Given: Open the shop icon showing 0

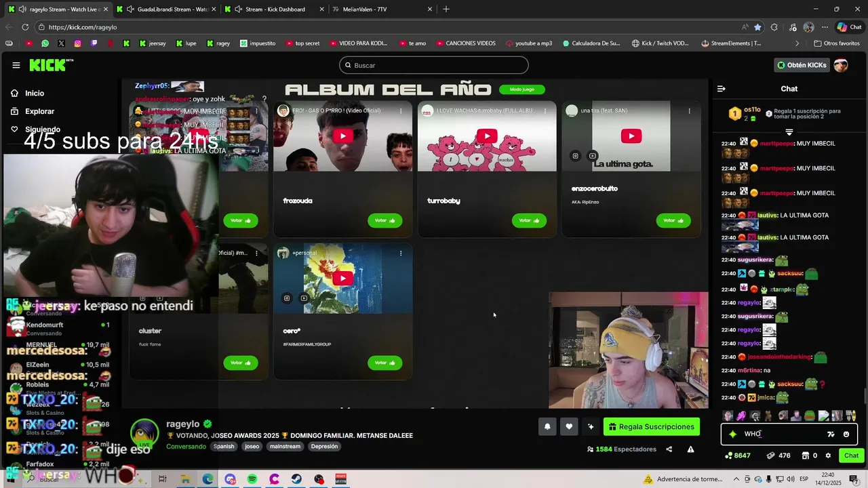Looking at the screenshot, I should (x=810, y=455).
